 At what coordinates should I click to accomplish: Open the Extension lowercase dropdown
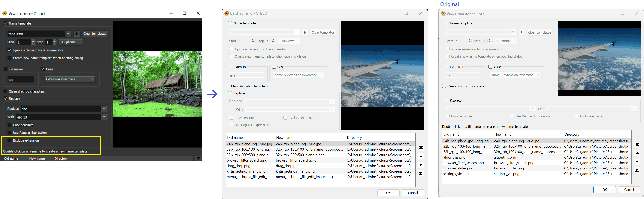coord(92,79)
